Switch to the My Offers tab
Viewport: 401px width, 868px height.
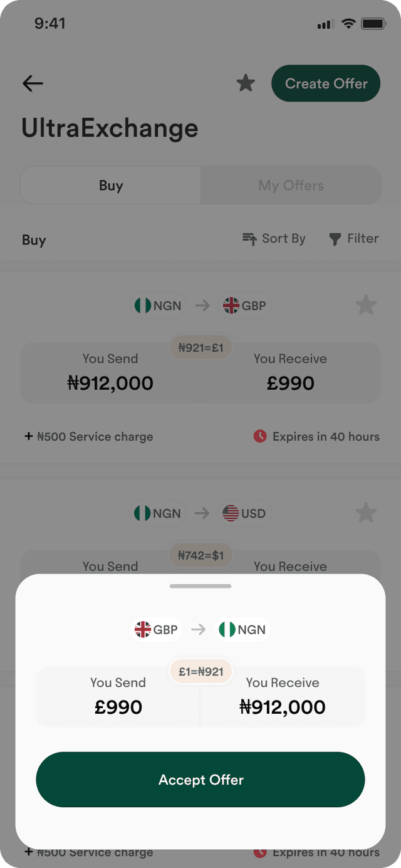tap(291, 186)
